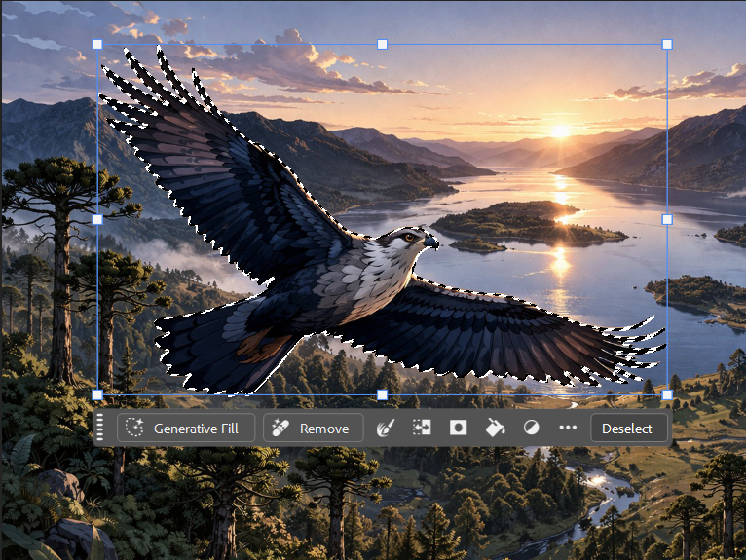The width and height of the screenshot is (746, 560).
Task: Click the top-right transform handle
Action: (667, 44)
